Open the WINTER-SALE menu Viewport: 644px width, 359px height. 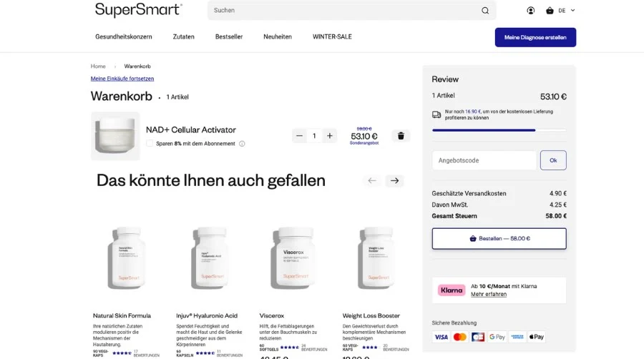pos(332,36)
